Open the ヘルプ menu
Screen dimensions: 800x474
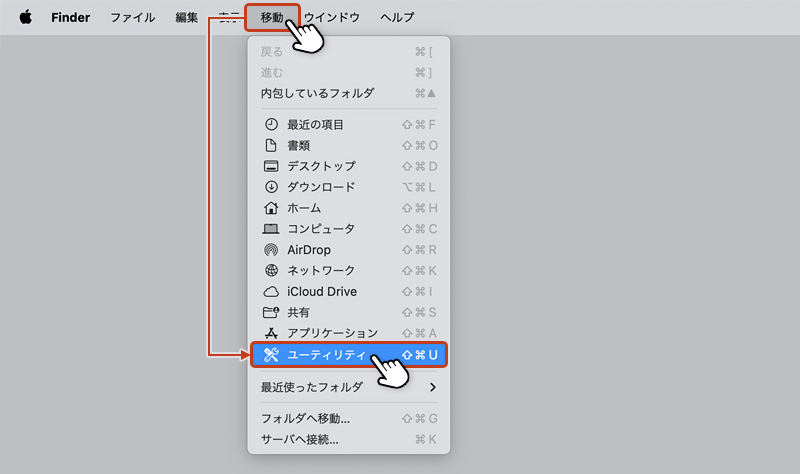pos(397,17)
